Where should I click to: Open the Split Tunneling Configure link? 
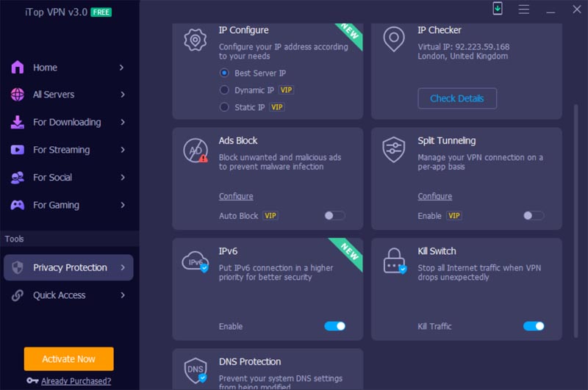click(x=434, y=196)
